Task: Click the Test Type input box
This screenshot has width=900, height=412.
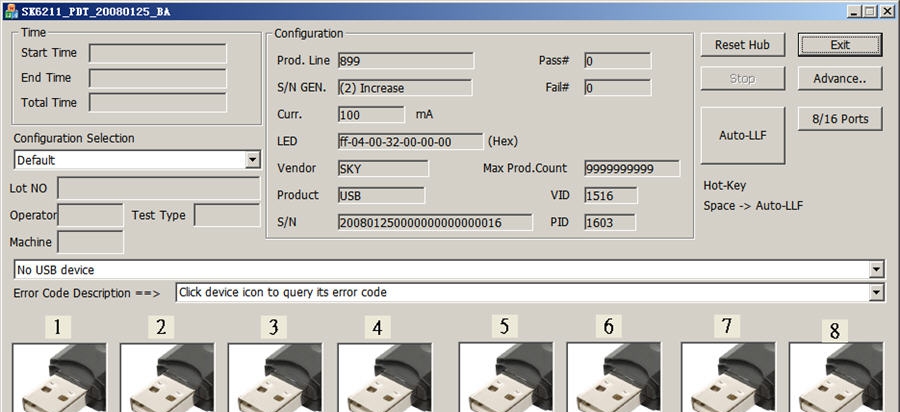Action: click(227, 215)
